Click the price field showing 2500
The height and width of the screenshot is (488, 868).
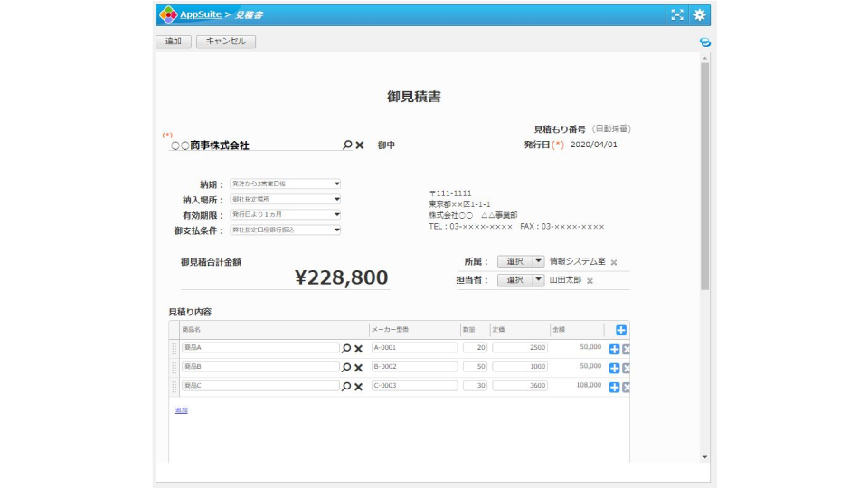tap(520, 347)
